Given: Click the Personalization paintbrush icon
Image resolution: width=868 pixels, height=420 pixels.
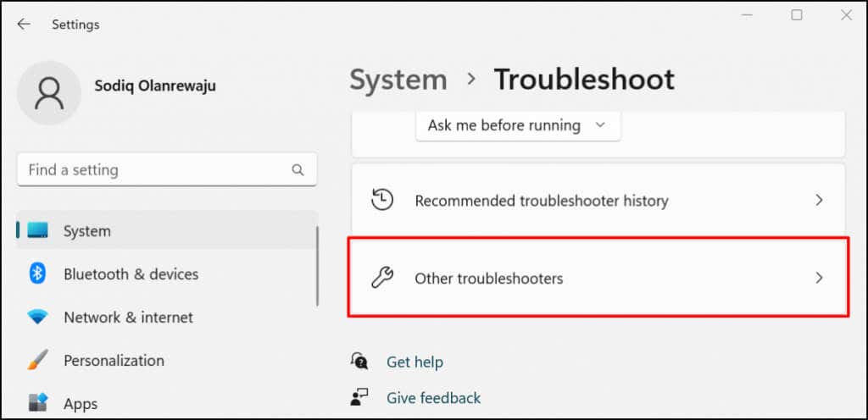Looking at the screenshot, I should click(x=37, y=361).
